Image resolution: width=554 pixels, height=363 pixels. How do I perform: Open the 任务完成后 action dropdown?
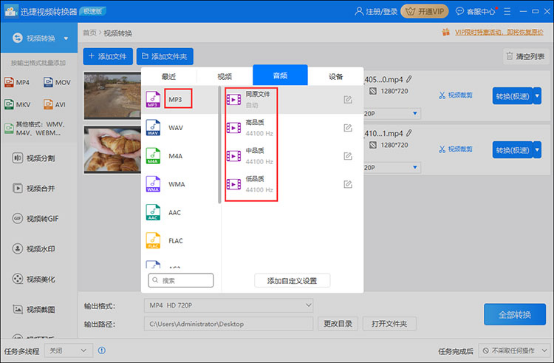pos(514,351)
